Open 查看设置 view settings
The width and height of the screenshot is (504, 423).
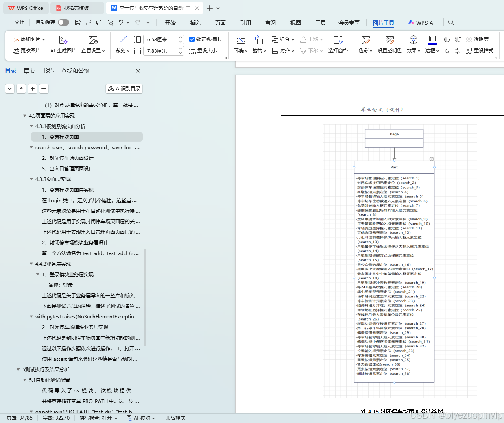(x=93, y=50)
